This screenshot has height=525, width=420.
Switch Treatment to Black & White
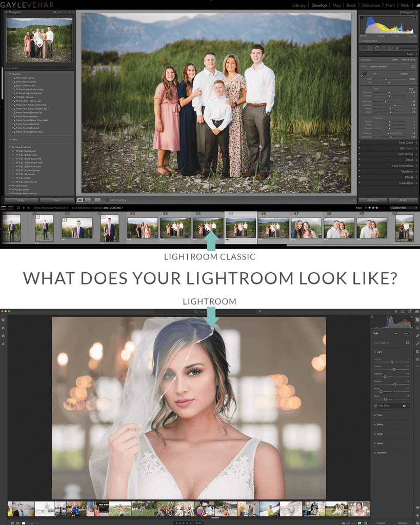pos(409,59)
